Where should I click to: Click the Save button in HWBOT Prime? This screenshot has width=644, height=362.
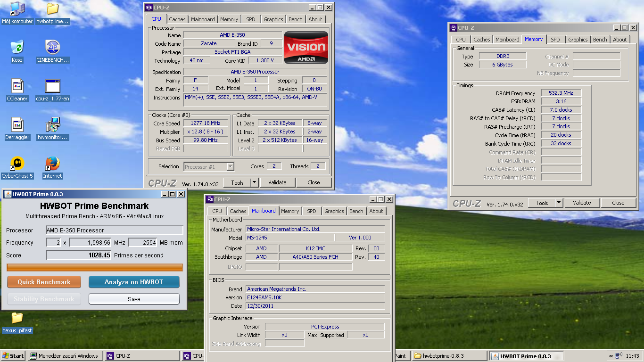coord(134,299)
